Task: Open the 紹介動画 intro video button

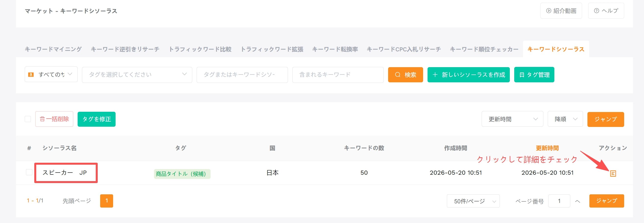Action: [561, 11]
